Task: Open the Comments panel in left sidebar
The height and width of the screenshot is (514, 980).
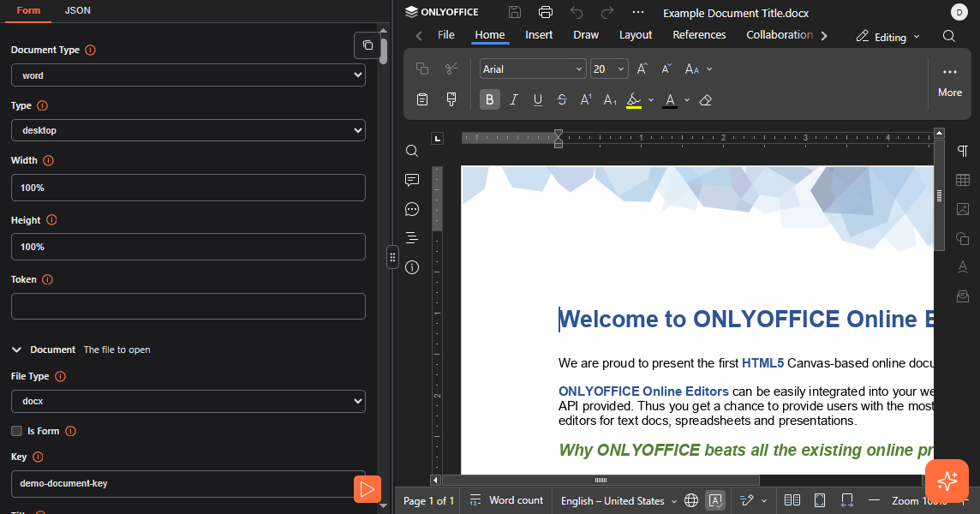Action: tap(412, 180)
